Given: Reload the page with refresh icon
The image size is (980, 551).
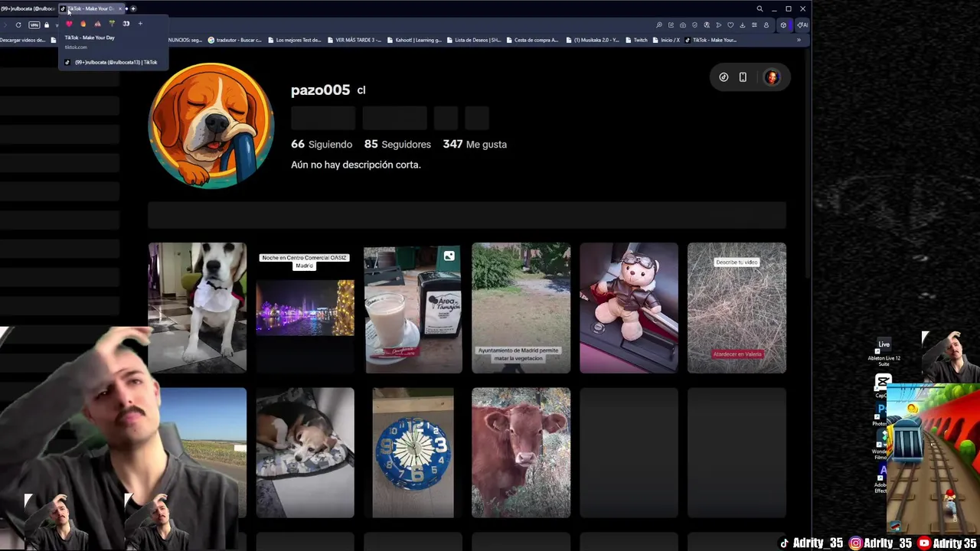Looking at the screenshot, I should [18, 24].
